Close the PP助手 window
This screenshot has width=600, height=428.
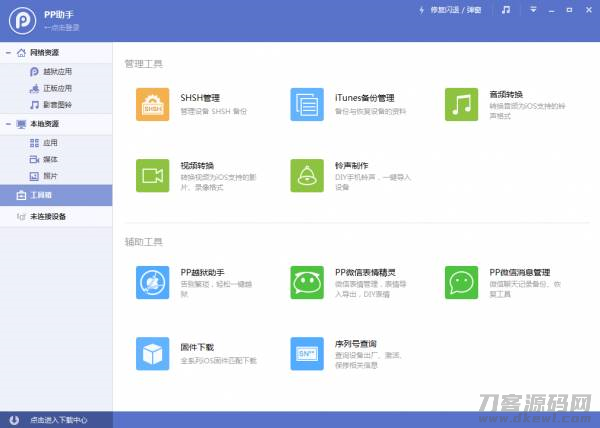coord(589,10)
